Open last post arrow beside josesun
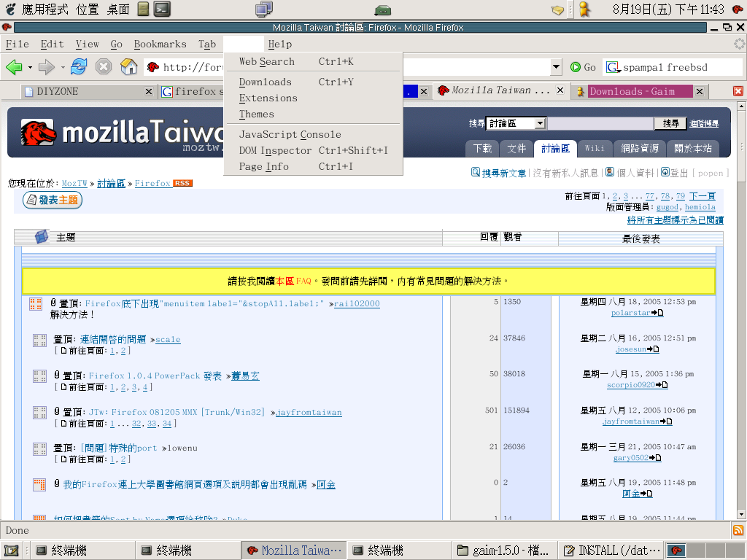747x560 pixels. pos(653,349)
